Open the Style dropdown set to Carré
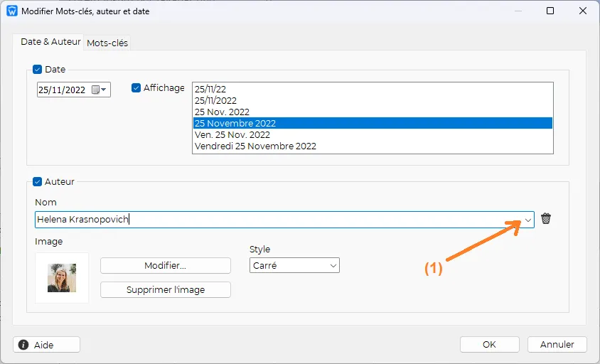The width and height of the screenshot is (600, 364). tap(294, 265)
